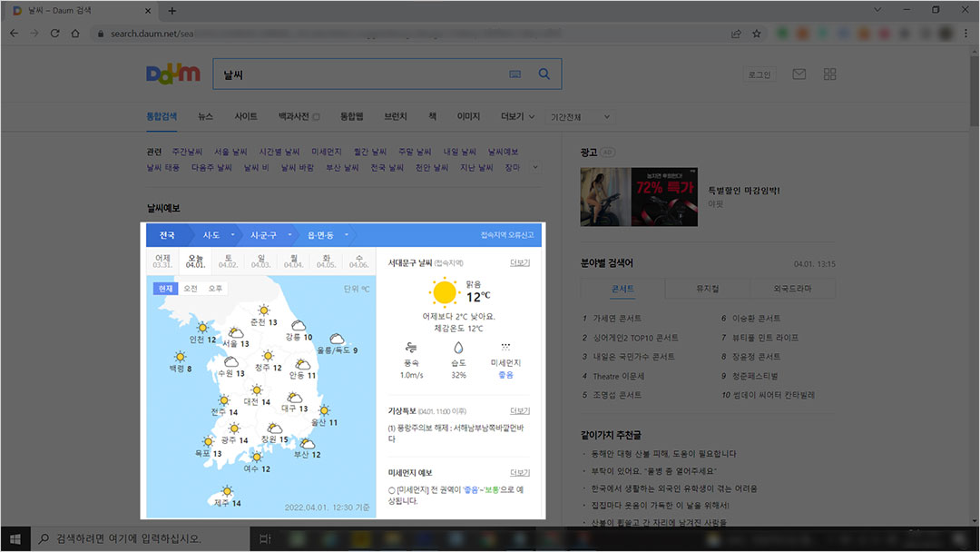Click the 강릉 cloud icon on the map
Image resolution: width=980 pixels, height=552 pixels.
coord(299,326)
